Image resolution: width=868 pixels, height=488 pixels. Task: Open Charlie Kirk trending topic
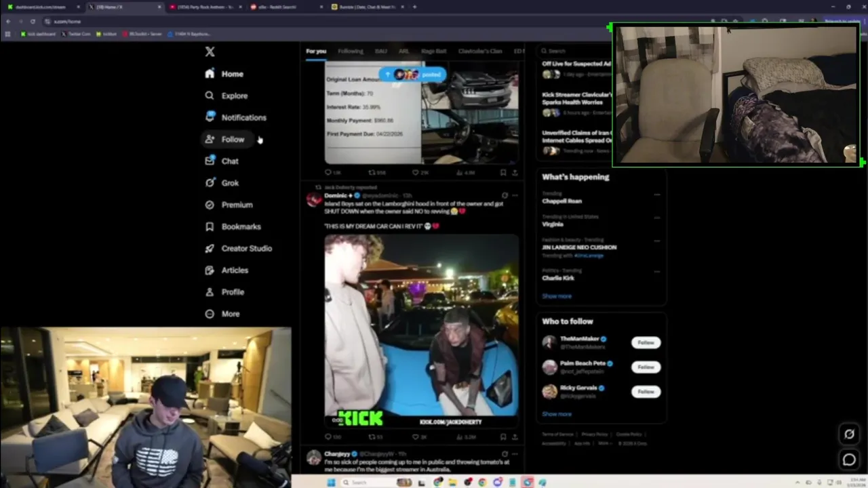558,278
